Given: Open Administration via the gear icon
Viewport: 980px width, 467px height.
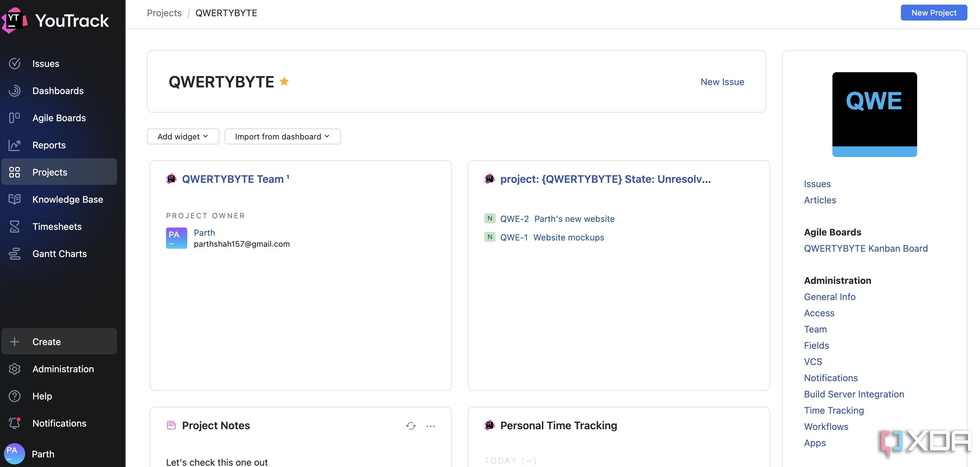Looking at the screenshot, I should click(15, 369).
